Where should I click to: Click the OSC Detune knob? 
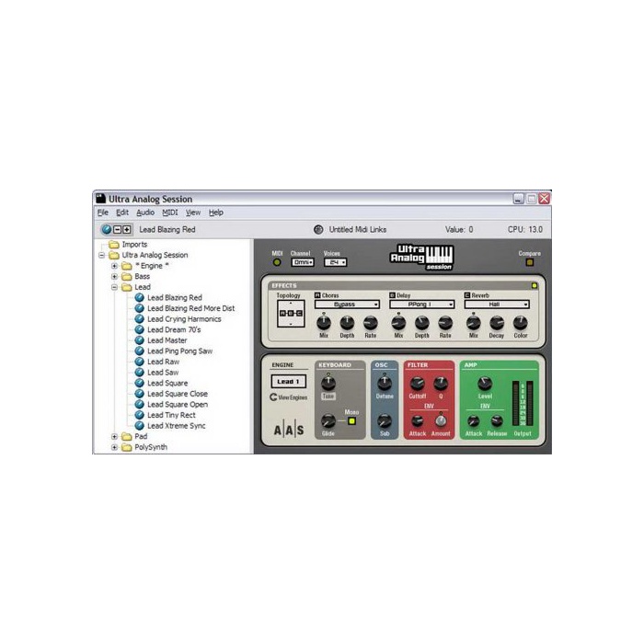coord(384,383)
